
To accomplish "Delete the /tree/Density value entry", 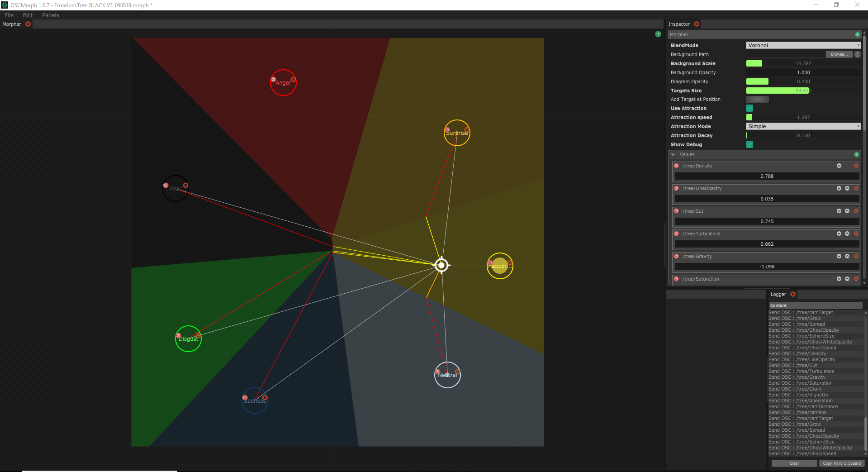I will [x=856, y=166].
